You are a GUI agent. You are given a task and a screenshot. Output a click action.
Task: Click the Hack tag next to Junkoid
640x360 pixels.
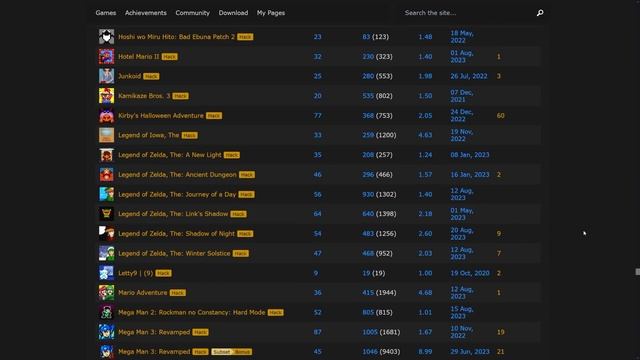pyautogui.click(x=151, y=76)
